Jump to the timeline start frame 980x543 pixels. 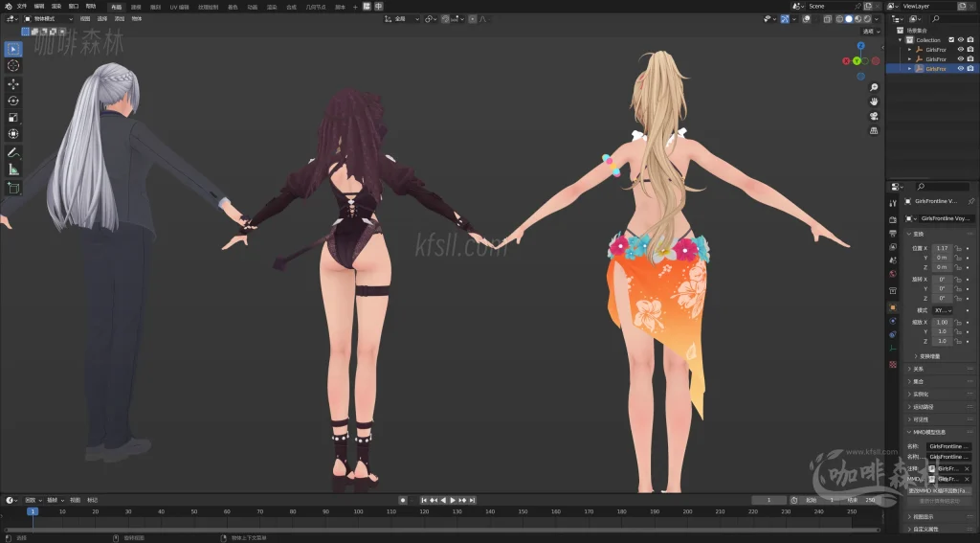click(x=424, y=501)
